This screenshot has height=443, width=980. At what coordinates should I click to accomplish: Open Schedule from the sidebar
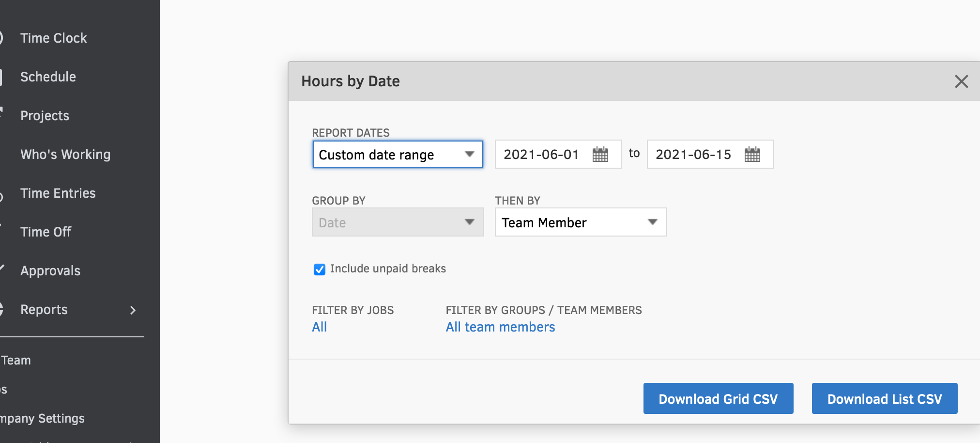[x=48, y=77]
